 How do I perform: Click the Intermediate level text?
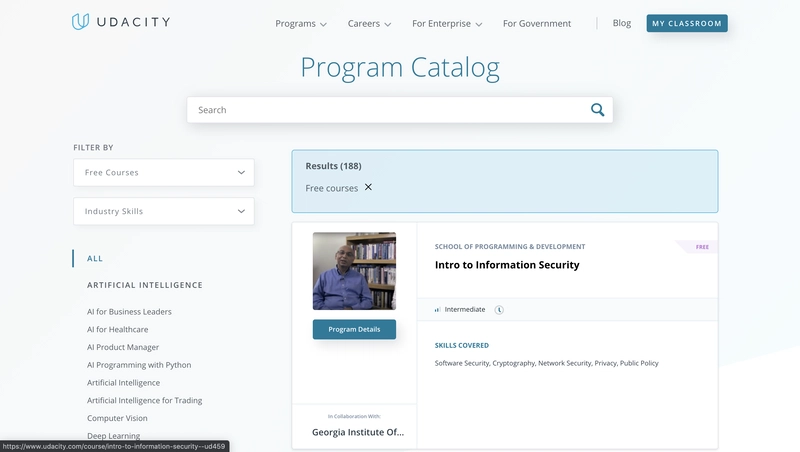tap(465, 310)
